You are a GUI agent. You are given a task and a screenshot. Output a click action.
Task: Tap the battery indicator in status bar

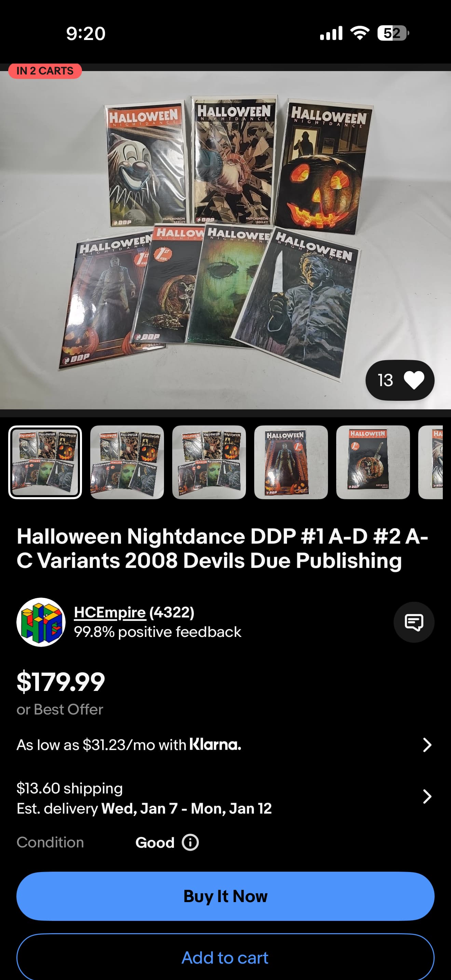pos(393,33)
